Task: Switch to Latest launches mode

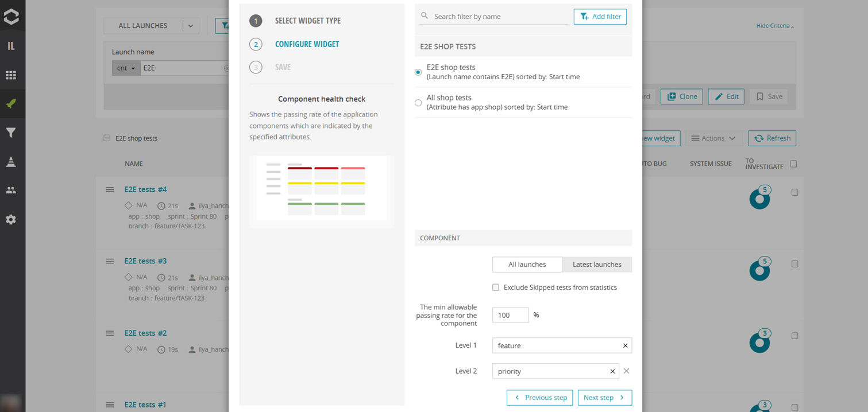Action: pos(597,265)
